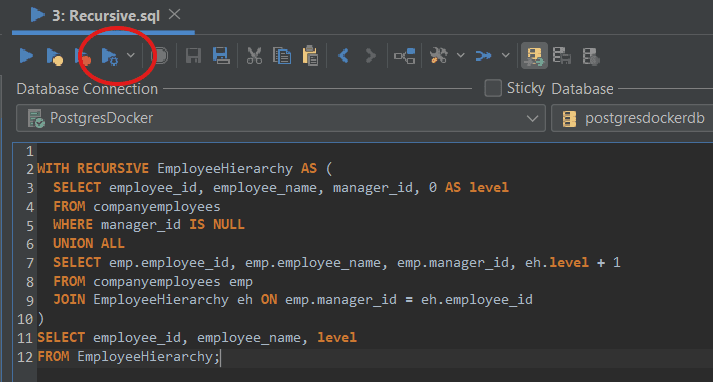Expand dropdown beside the blue arrows icon
This screenshot has width=713, height=382.
tap(506, 55)
